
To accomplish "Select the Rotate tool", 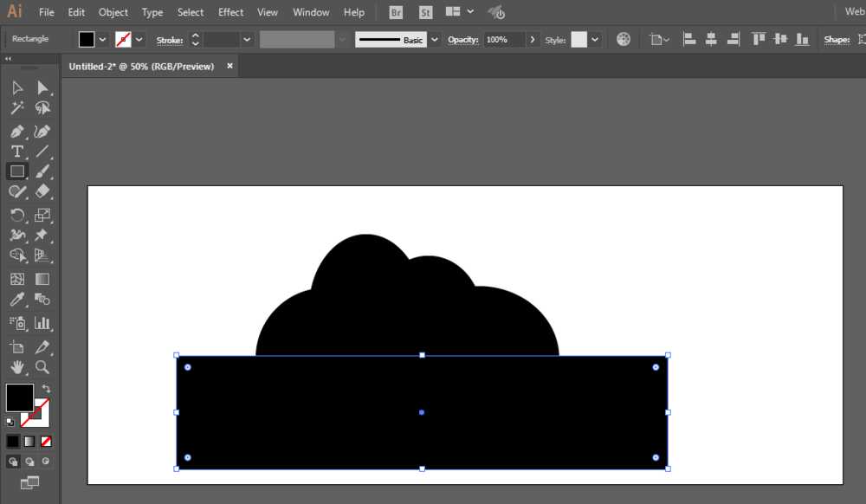I will (16, 216).
